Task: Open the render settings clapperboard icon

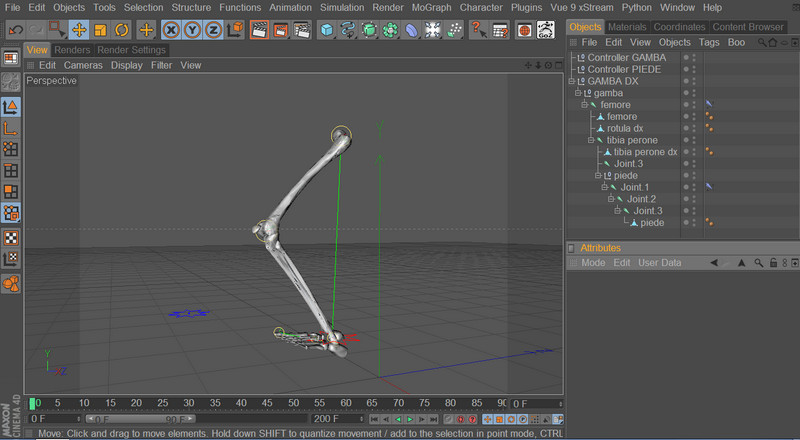Action: pos(302,30)
